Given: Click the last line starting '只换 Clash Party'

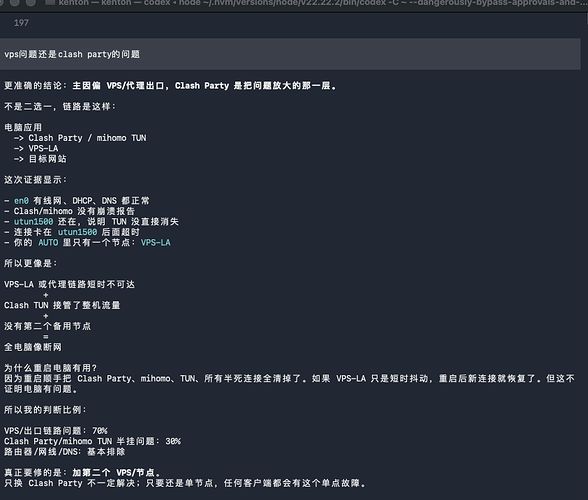Looking at the screenshot, I should pyautogui.click(x=185, y=483).
